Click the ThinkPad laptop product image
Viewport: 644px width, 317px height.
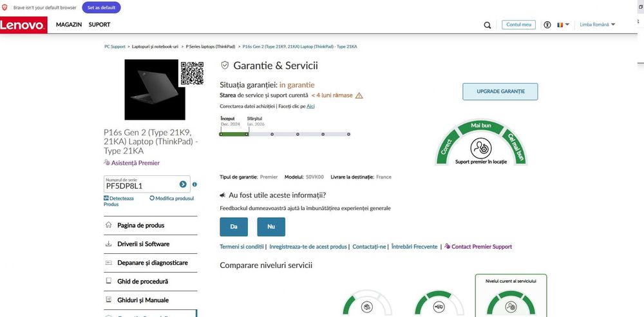[x=155, y=90]
